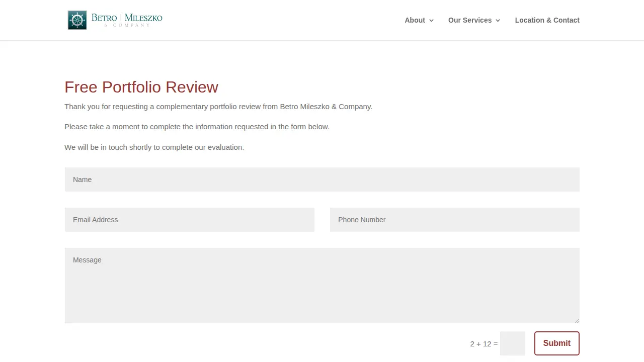Click the captcha answer box for 2 + 12

pyautogui.click(x=513, y=343)
